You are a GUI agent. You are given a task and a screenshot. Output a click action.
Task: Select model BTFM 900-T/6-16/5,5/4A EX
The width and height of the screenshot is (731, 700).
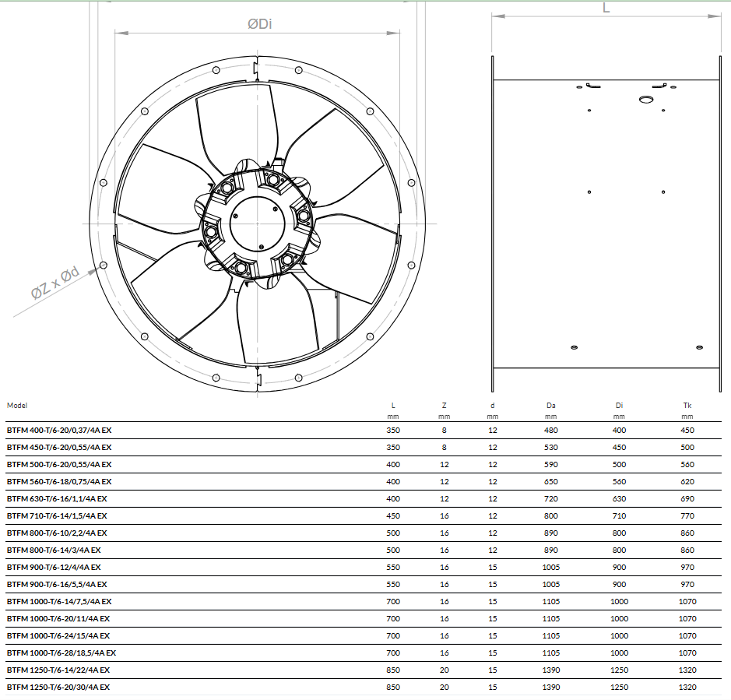pyautogui.click(x=57, y=584)
